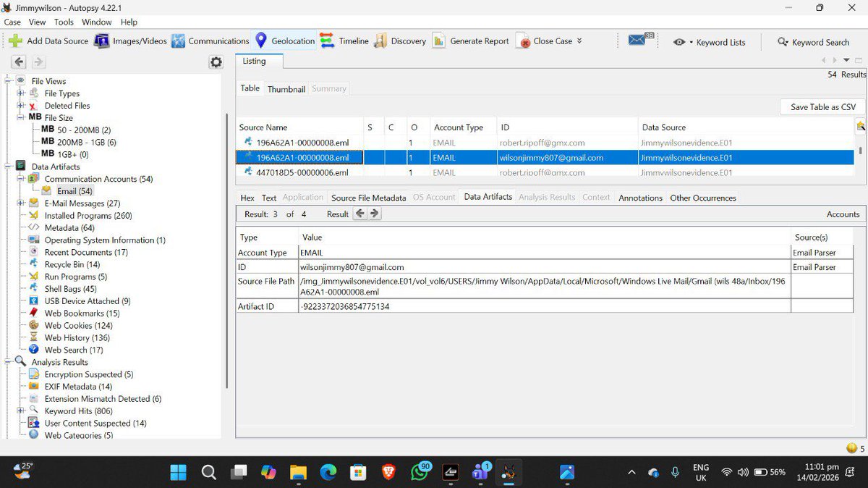Open Microsoft Edge from the taskbar
This screenshot has width=868, height=488.
328,473
